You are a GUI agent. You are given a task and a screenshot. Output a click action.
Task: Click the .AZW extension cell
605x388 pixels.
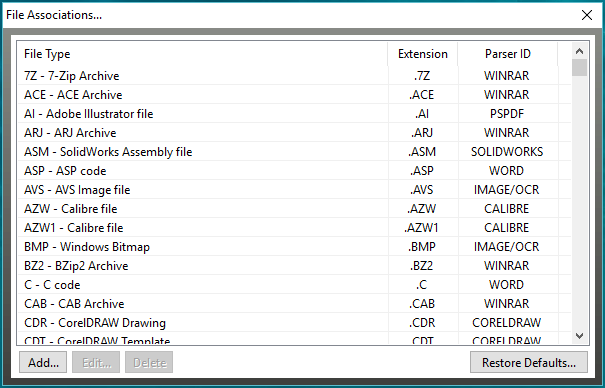(422, 209)
